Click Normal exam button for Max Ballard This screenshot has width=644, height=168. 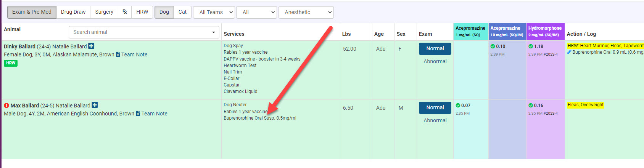click(435, 108)
